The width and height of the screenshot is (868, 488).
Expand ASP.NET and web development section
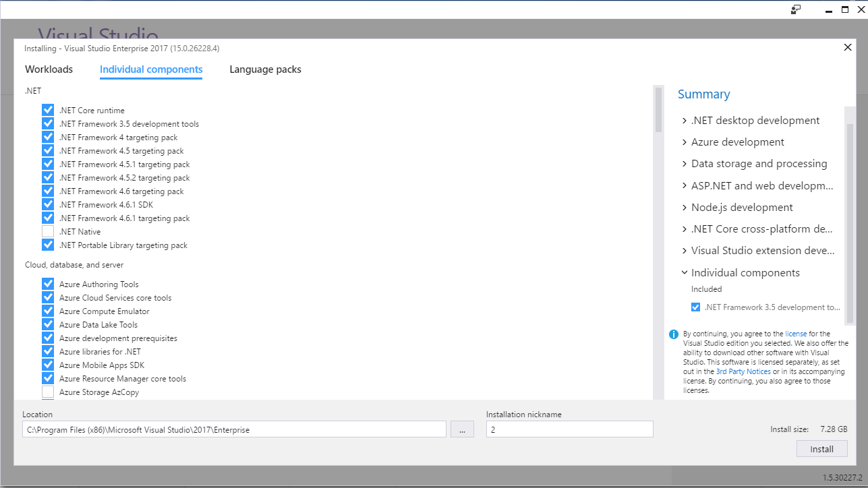[x=685, y=185]
